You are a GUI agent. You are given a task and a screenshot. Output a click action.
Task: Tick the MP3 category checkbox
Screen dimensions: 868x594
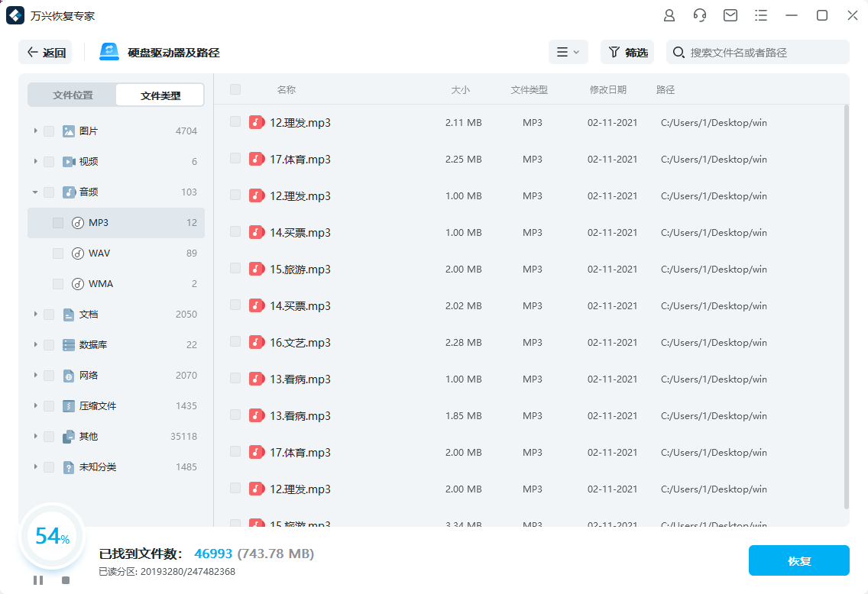(58, 223)
